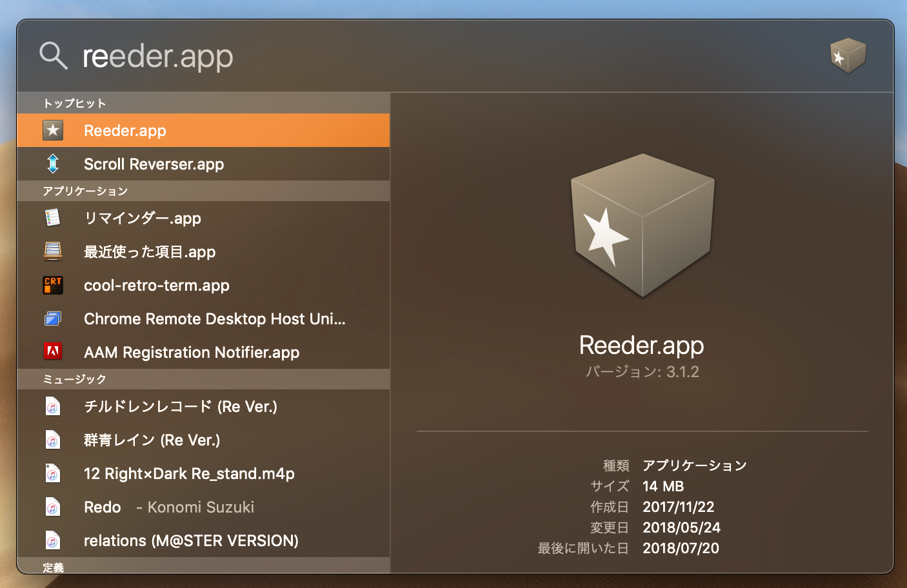
Task: Select リマインダー.app result
Action: [203, 218]
